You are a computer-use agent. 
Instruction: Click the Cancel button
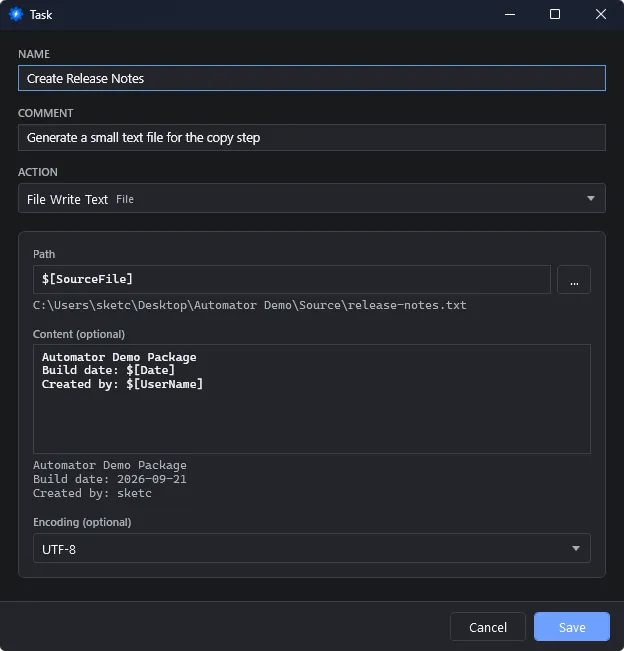pyautogui.click(x=488, y=627)
